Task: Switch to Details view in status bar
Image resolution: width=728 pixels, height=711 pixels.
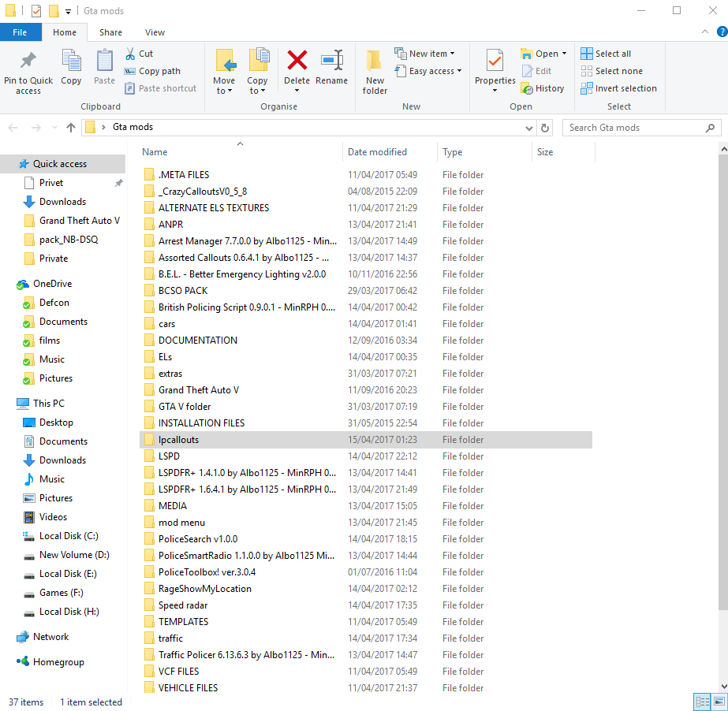Action: click(702, 702)
